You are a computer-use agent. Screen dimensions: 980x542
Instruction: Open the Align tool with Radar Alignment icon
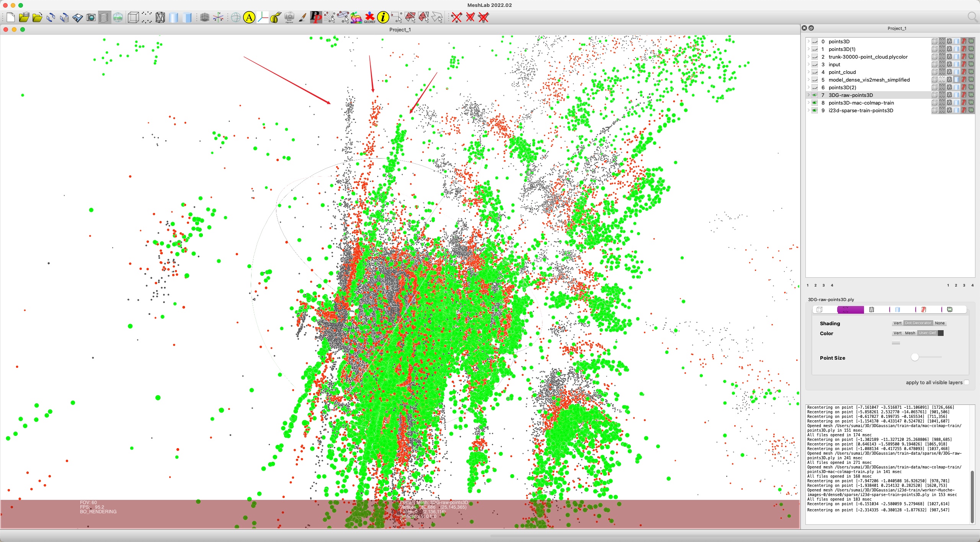(x=289, y=17)
